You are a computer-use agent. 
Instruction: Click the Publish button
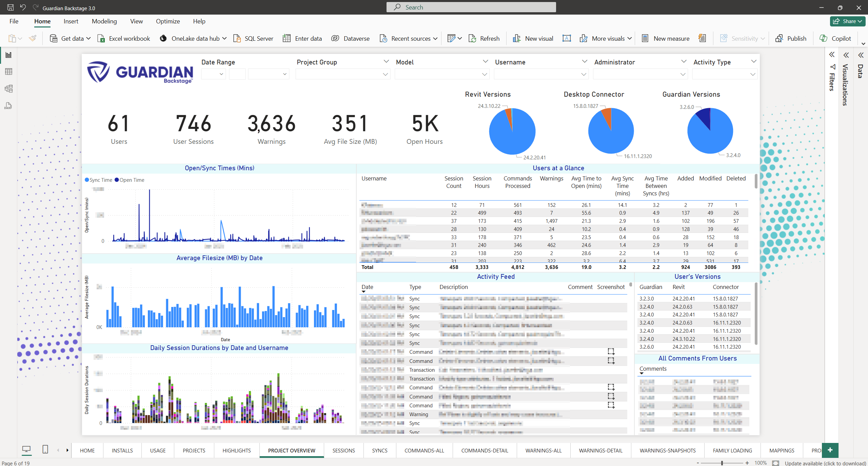[x=791, y=38]
